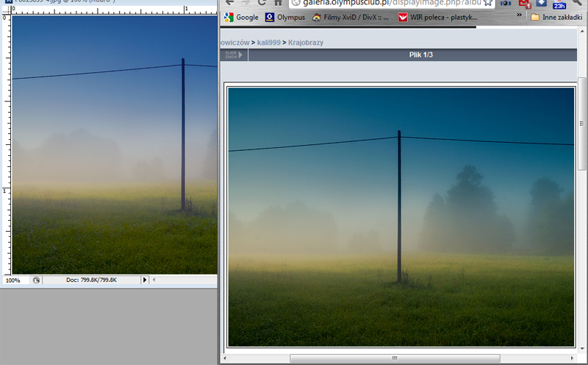This screenshot has width=588, height=365.
Task: Expand the hidden bookmarks chevron
Action: tap(517, 17)
